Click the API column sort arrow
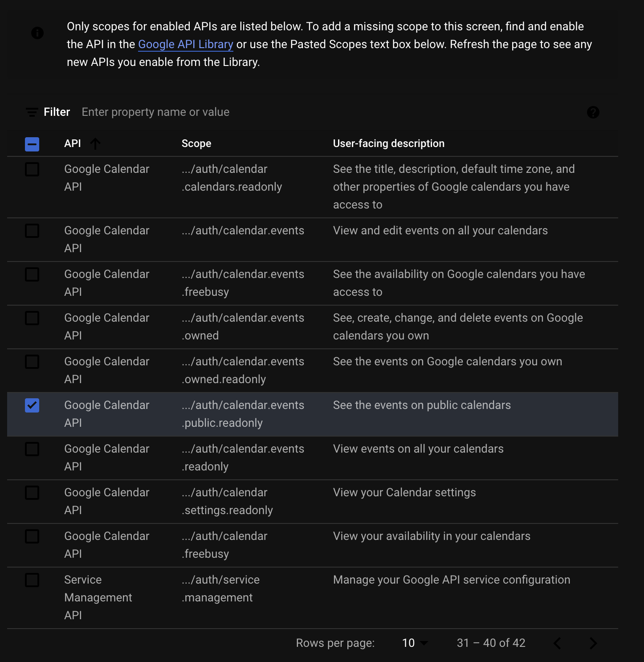Screen dimensions: 644x662 pos(95,143)
